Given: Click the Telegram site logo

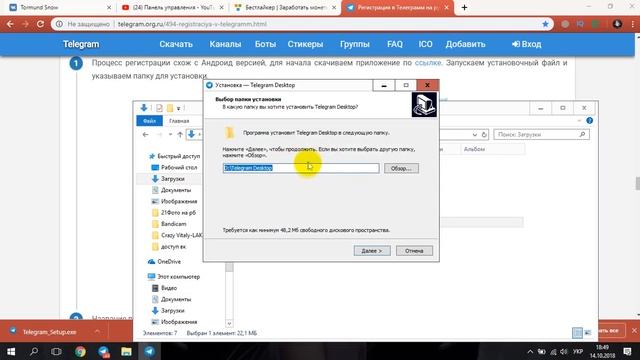Looking at the screenshot, I should point(81,44).
